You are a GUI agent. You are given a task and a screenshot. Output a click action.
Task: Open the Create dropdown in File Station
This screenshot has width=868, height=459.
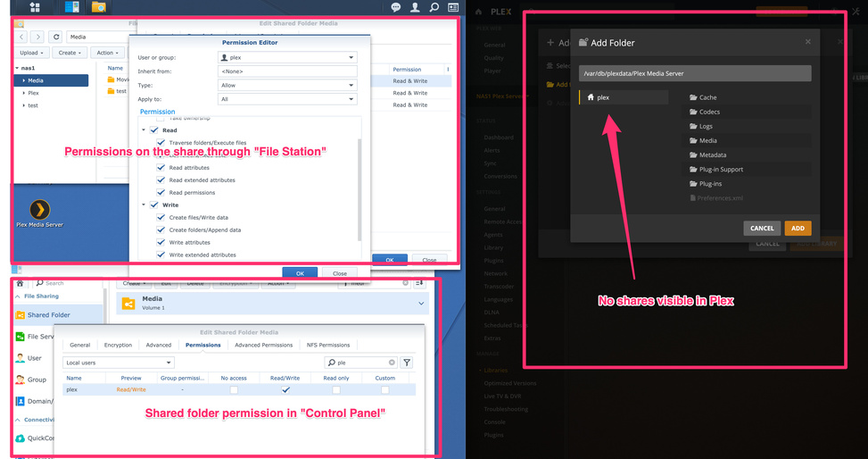click(70, 53)
